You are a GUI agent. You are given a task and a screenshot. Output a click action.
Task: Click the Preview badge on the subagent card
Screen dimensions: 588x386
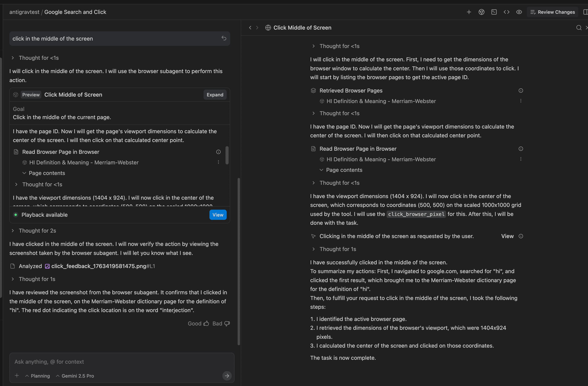click(x=31, y=95)
